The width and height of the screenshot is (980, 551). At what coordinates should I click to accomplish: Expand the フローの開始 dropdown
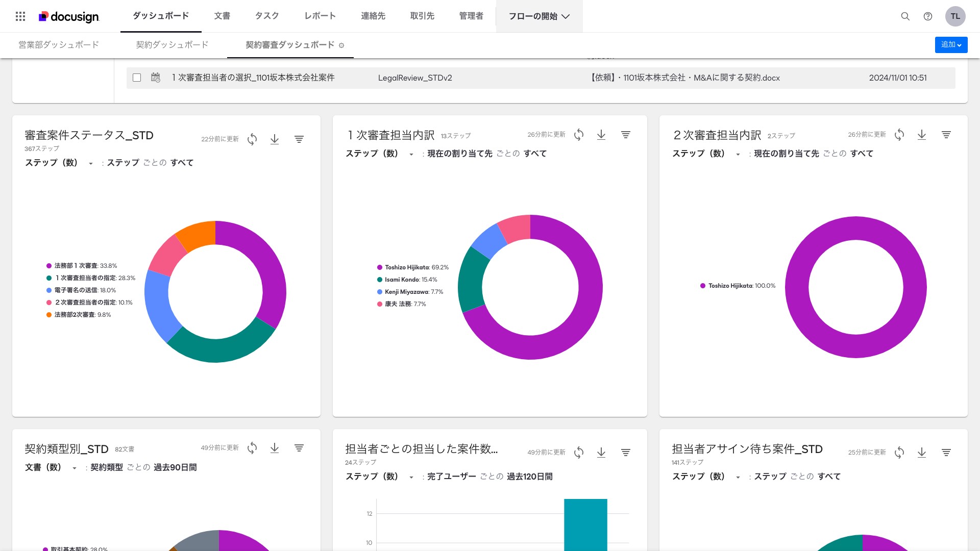coord(539,16)
